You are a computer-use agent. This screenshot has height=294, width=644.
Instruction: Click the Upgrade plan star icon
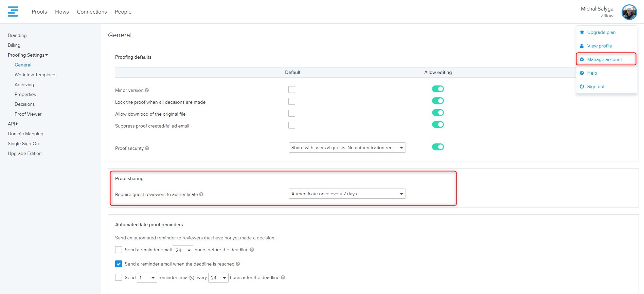[582, 32]
